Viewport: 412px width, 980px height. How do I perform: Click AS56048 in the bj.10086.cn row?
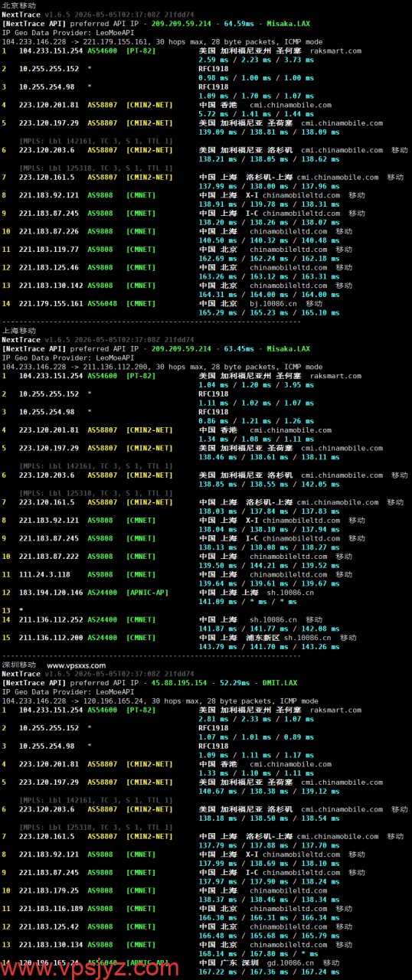click(x=103, y=303)
